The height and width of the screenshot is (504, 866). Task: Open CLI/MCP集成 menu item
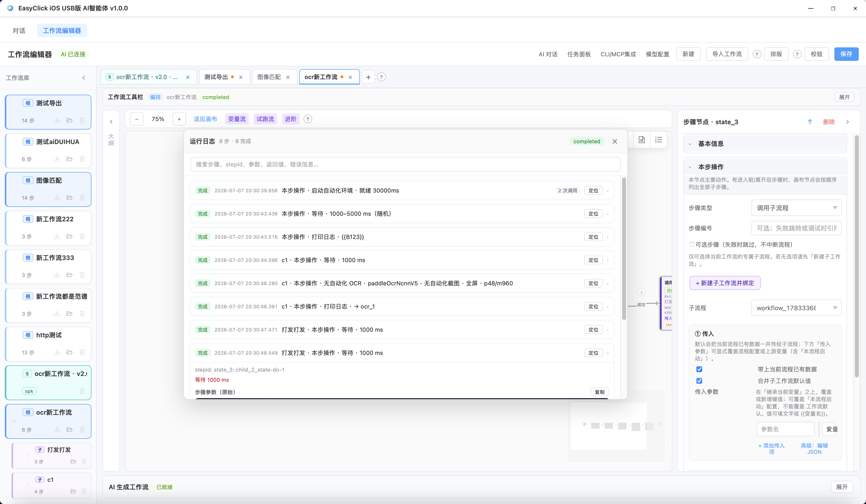click(x=618, y=54)
